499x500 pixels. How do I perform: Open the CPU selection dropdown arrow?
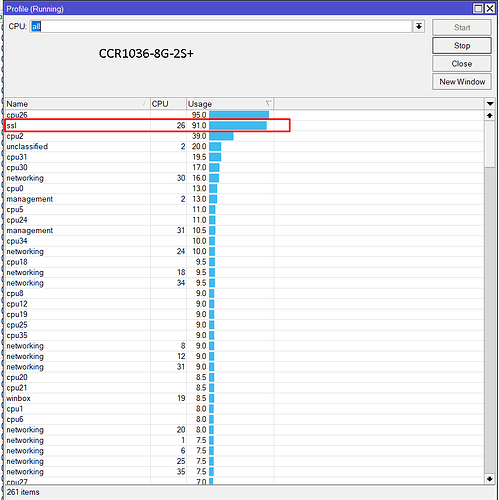tap(419, 26)
